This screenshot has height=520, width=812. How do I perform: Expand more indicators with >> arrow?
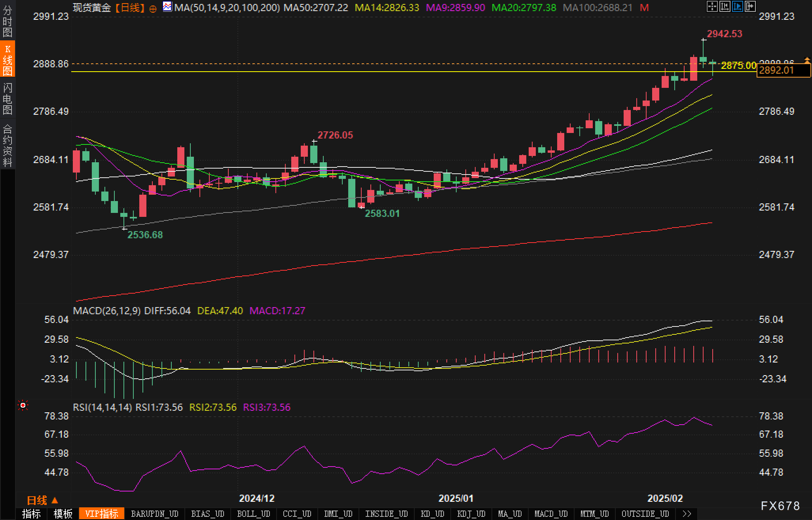click(687, 514)
